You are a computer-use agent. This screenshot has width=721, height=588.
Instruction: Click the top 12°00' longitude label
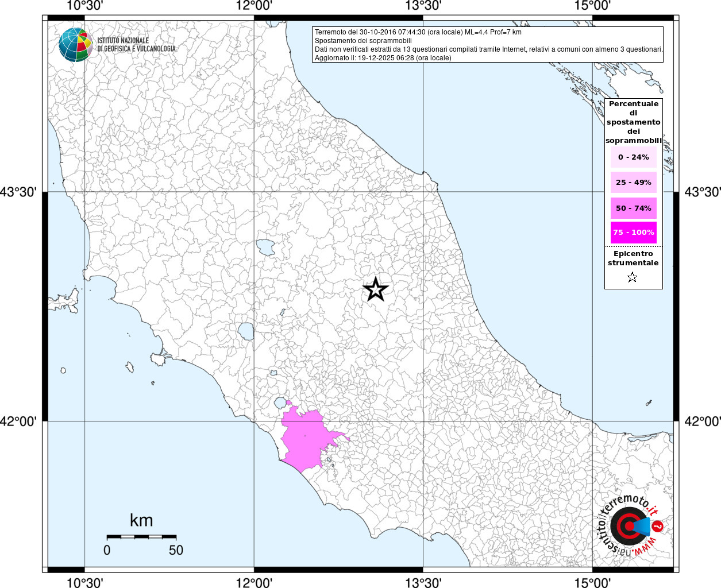(254, 6)
